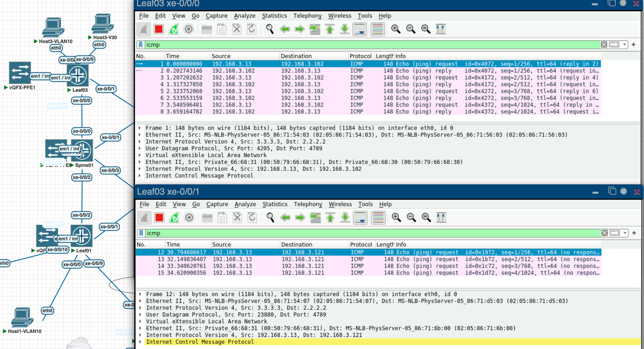Restart capture icon in Leaf03 xe-0/0/0 window
Screen dimensions: 644x349
(x=174, y=29)
